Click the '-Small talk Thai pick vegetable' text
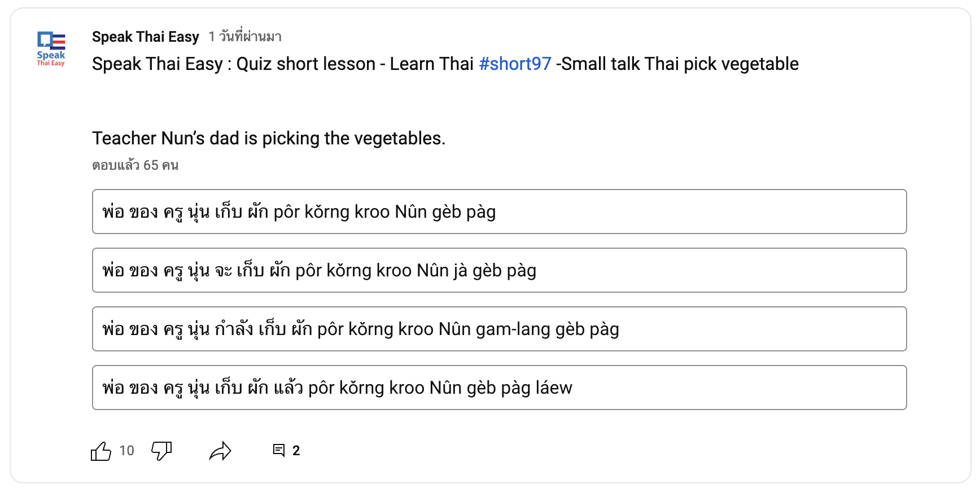The height and width of the screenshot is (493, 980). click(x=677, y=64)
